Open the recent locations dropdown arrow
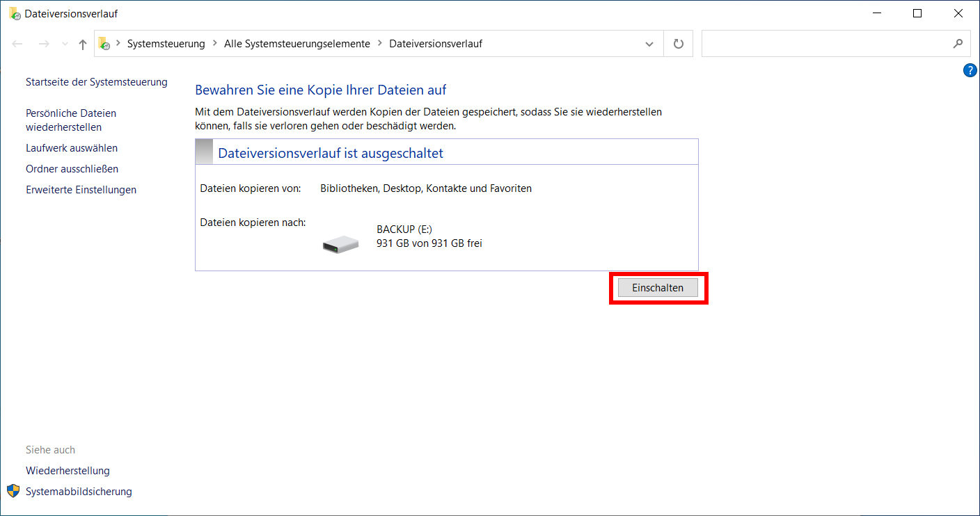This screenshot has width=980, height=516. pos(65,44)
